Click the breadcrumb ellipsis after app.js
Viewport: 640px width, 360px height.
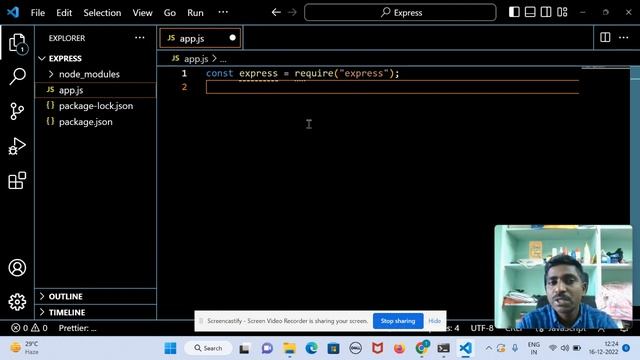point(223,59)
